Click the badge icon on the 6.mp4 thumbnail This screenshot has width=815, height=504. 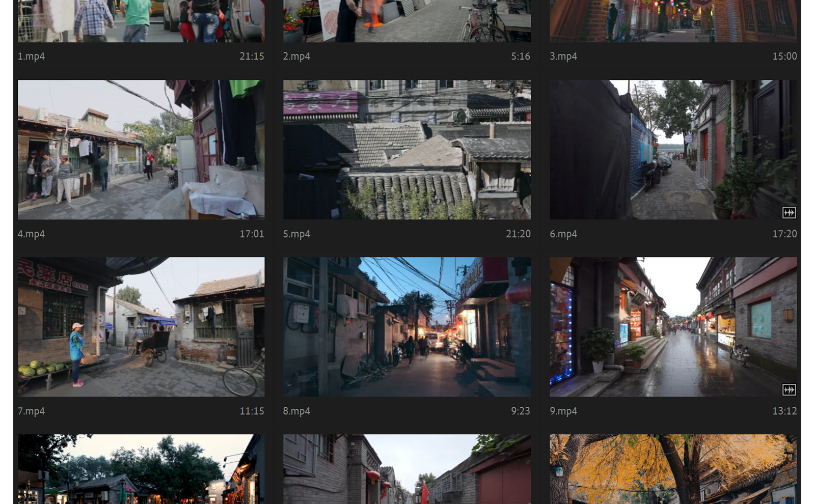click(x=789, y=213)
